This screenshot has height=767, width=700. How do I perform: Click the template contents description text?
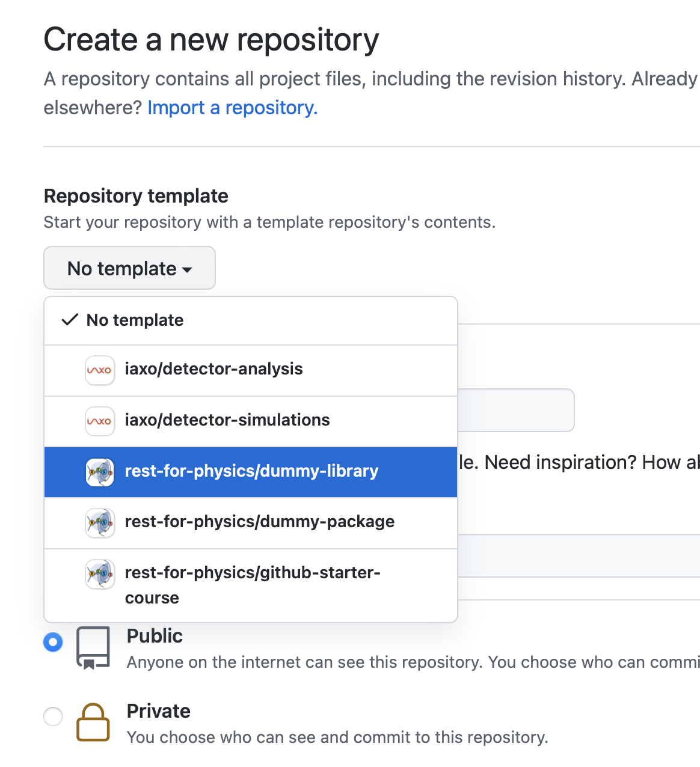tap(269, 222)
